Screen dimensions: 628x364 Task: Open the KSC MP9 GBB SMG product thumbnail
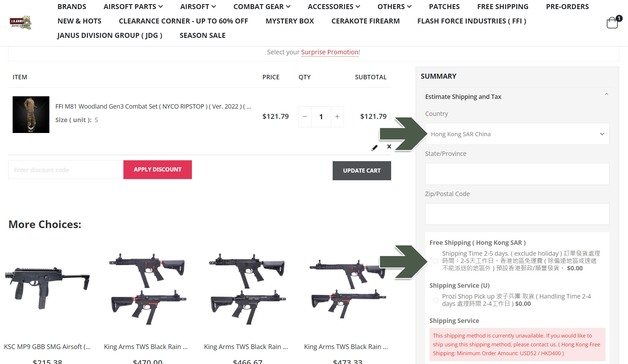pyautogui.click(x=47, y=288)
